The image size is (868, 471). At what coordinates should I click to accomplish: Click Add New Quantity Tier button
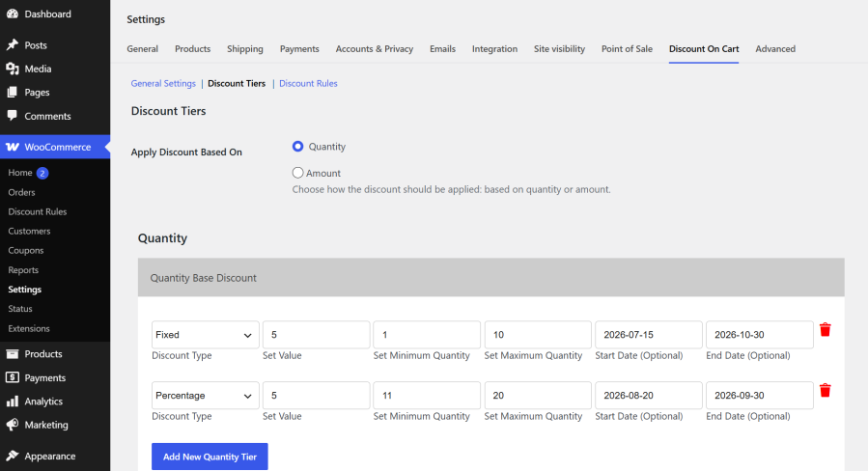click(x=210, y=457)
